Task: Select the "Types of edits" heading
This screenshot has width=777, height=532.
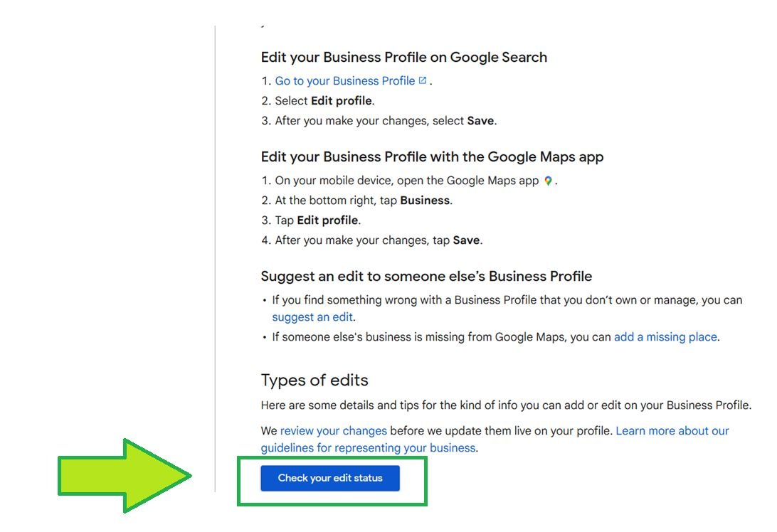Action: tap(314, 380)
